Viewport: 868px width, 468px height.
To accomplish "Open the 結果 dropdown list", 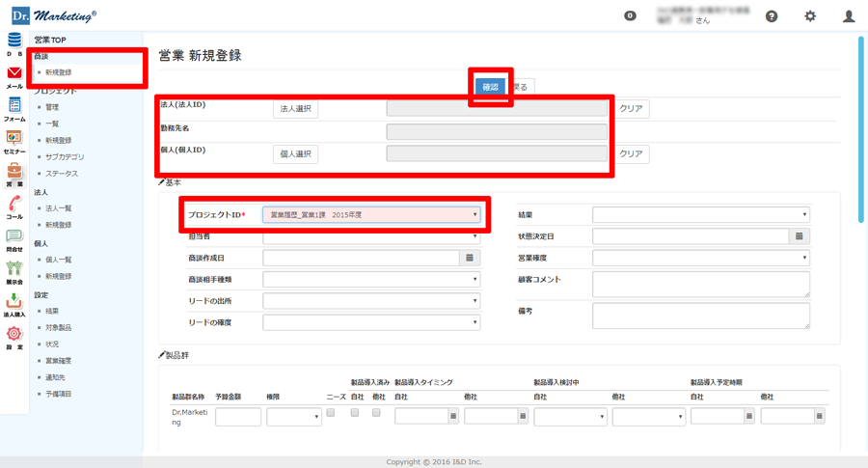I will 701,215.
